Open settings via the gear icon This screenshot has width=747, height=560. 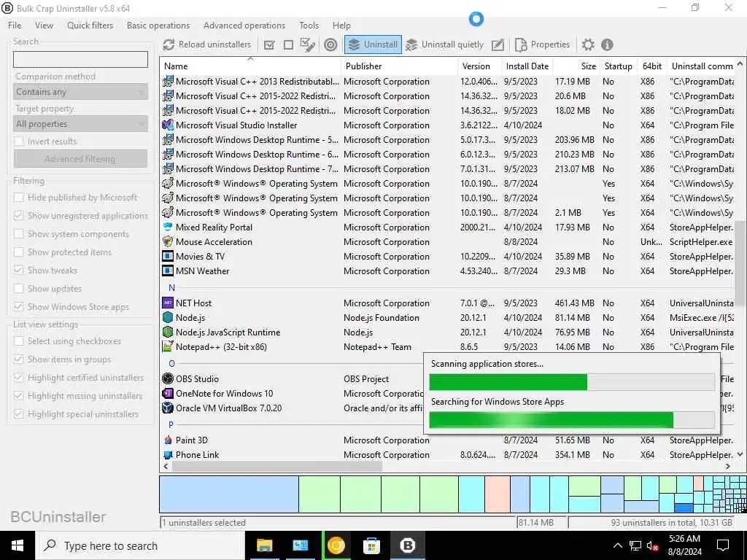point(588,44)
